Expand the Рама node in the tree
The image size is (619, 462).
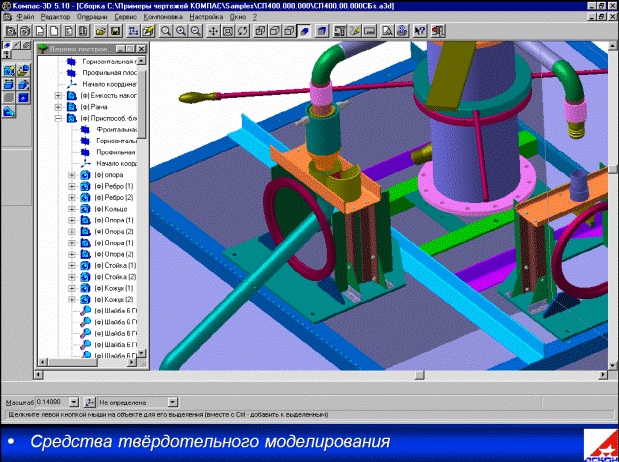click(58, 107)
